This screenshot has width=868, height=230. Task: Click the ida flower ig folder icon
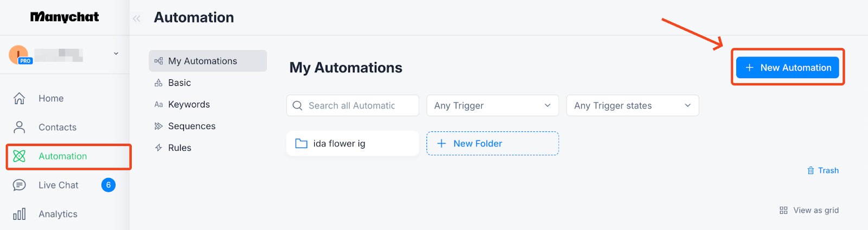click(x=301, y=144)
